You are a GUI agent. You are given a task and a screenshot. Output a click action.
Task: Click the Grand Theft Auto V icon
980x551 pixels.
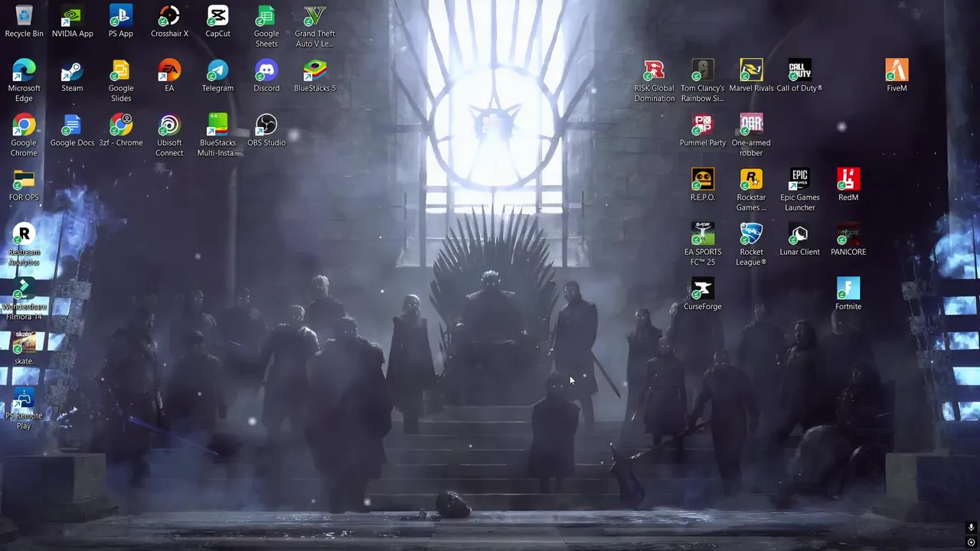pyautogui.click(x=315, y=15)
